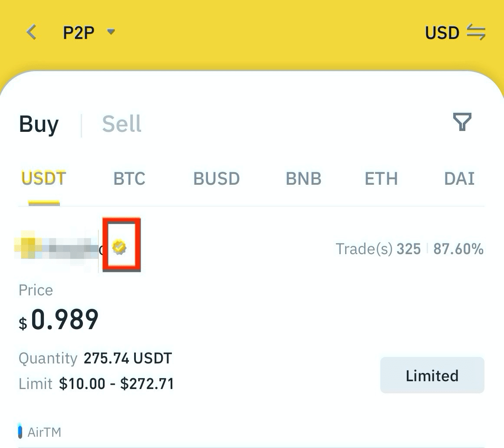Screen dimensions: 504x448
Task: Switch to the Sell tab
Action: coord(122,124)
